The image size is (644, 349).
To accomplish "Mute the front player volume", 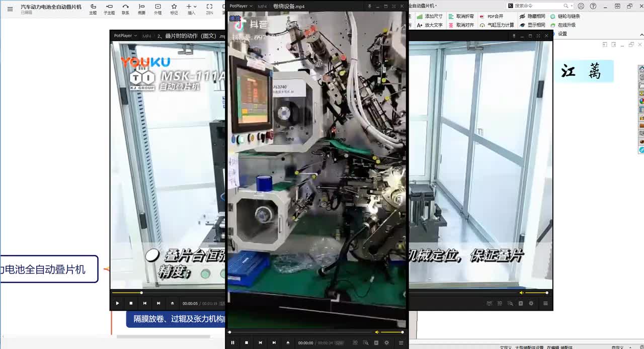I will [377, 332].
